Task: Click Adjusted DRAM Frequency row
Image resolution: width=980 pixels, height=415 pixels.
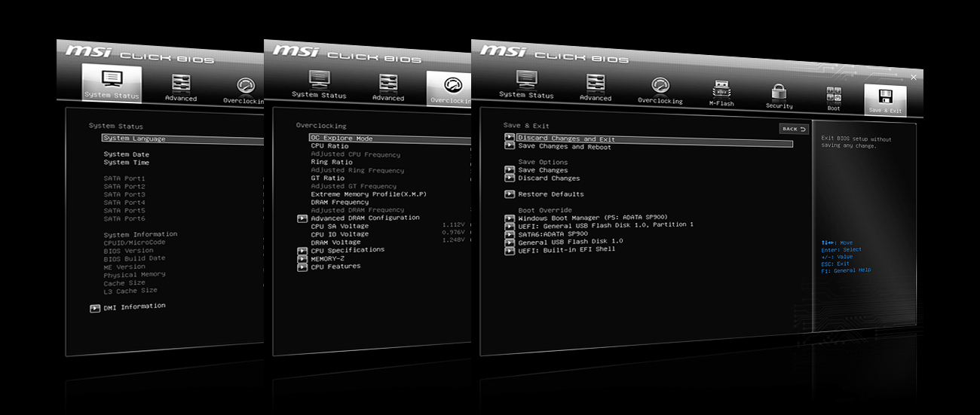Action: click(357, 210)
